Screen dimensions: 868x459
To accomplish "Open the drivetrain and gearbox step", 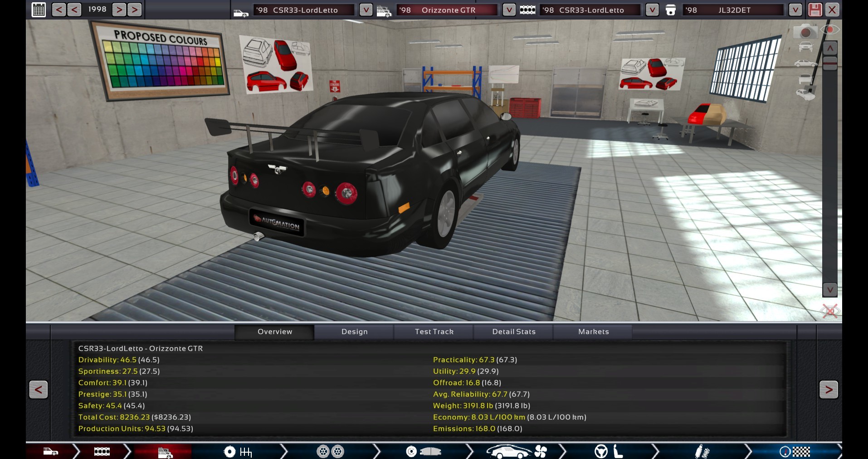I will pos(238,451).
